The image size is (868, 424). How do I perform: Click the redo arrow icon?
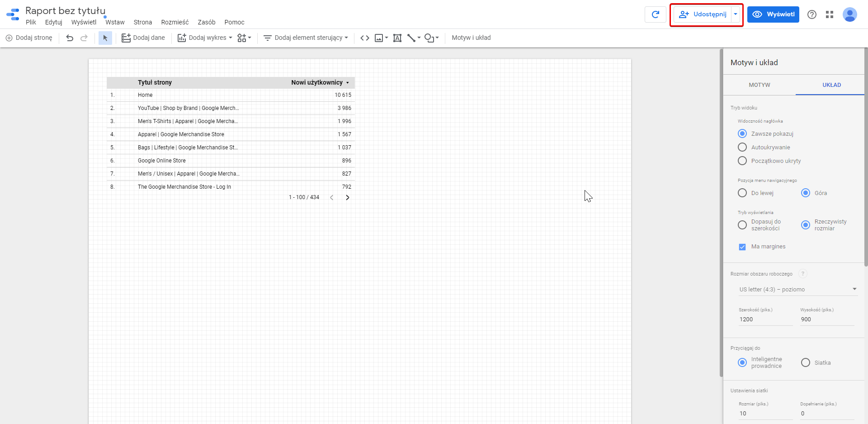tap(84, 38)
